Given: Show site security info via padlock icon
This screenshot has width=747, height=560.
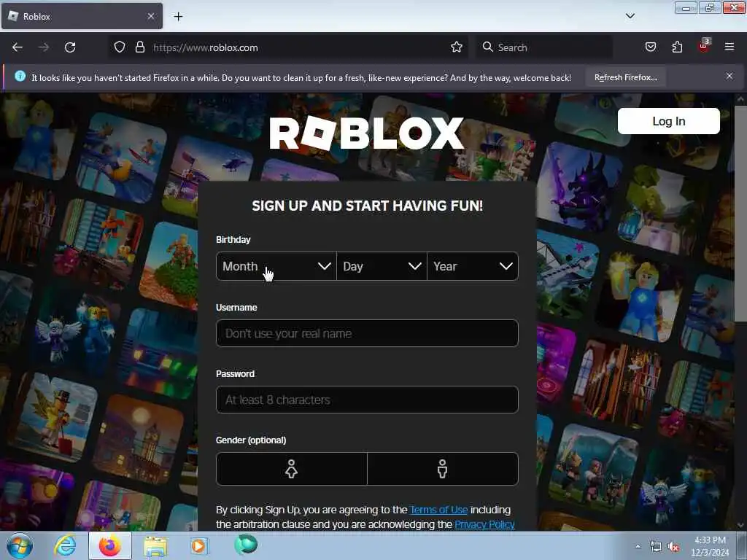Looking at the screenshot, I should (139, 47).
